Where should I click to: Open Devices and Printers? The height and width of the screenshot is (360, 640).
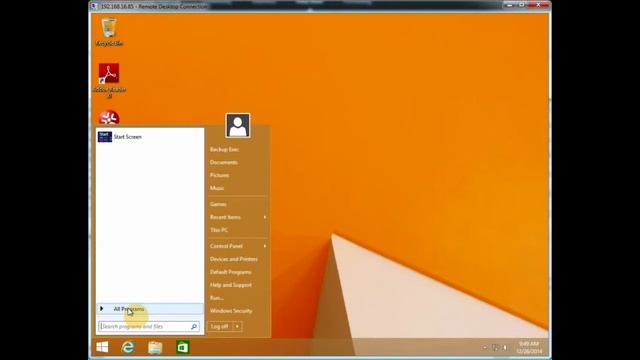click(233, 259)
